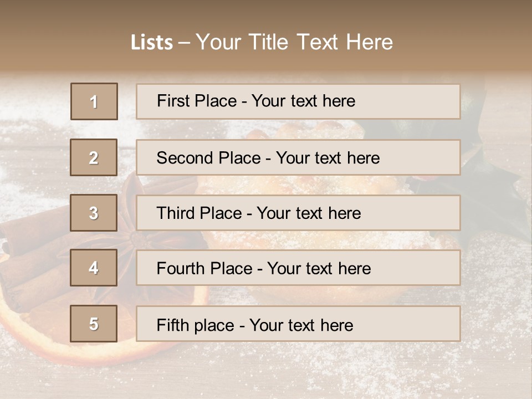The height and width of the screenshot is (399, 532).
Task: Click the 'Fifth place' text box
Action: click(298, 324)
